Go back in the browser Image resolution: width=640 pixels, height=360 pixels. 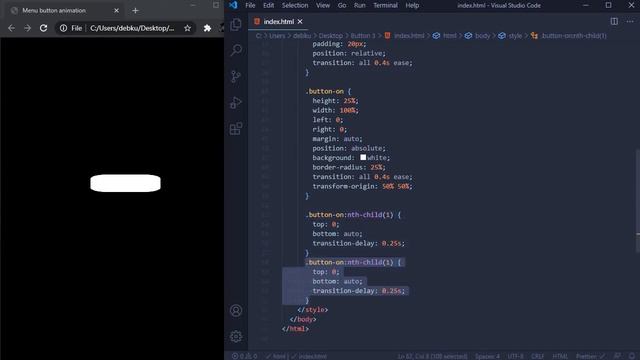click(11, 28)
